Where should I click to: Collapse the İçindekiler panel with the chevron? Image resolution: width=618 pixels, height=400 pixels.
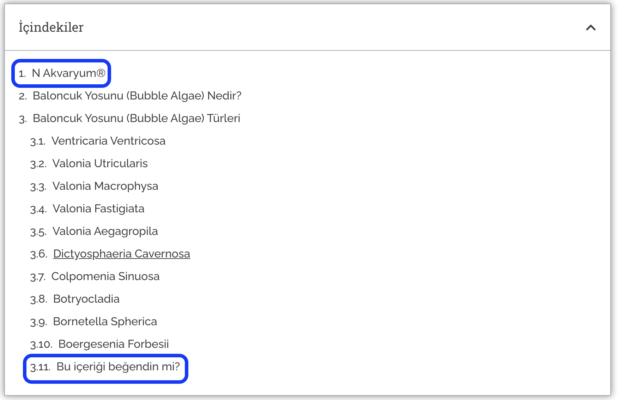click(x=590, y=28)
